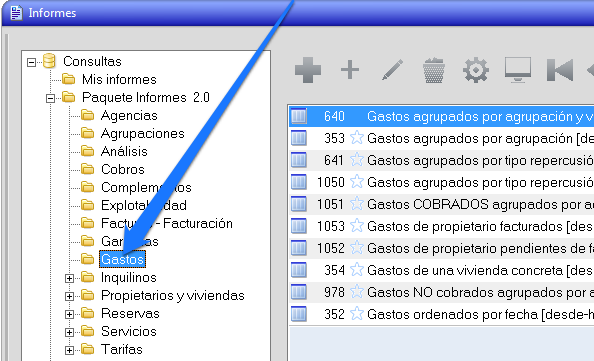
Task: Expand the Inquilinos folder
Action: pos(69,278)
